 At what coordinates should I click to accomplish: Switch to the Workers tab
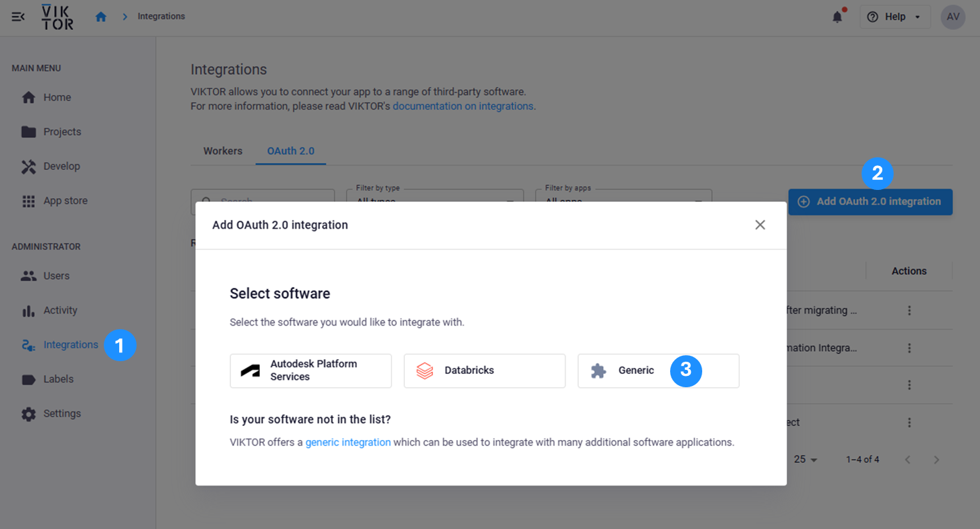click(x=222, y=151)
